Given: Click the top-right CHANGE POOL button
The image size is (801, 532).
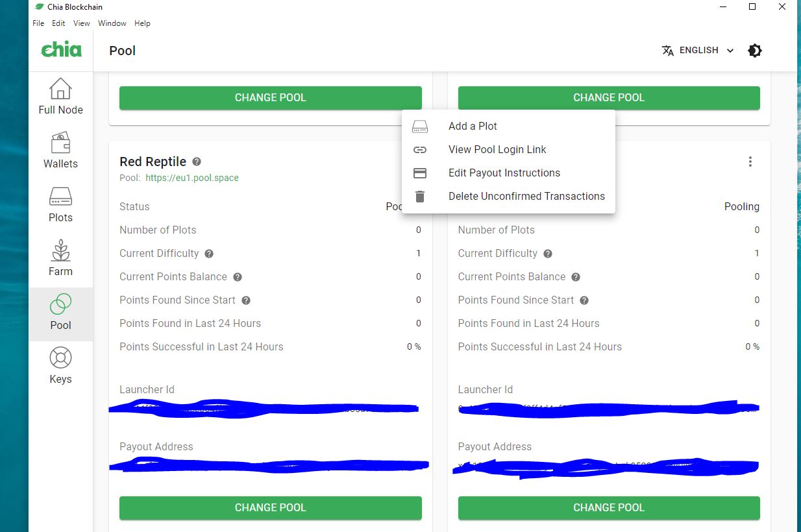Looking at the screenshot, I should click(609, 98).
